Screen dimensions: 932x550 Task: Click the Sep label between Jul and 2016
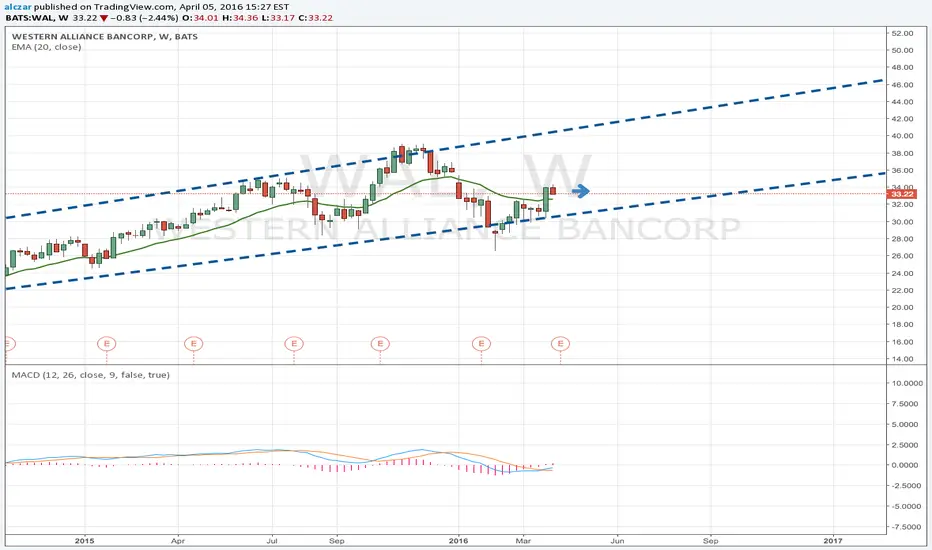[337, 541]
